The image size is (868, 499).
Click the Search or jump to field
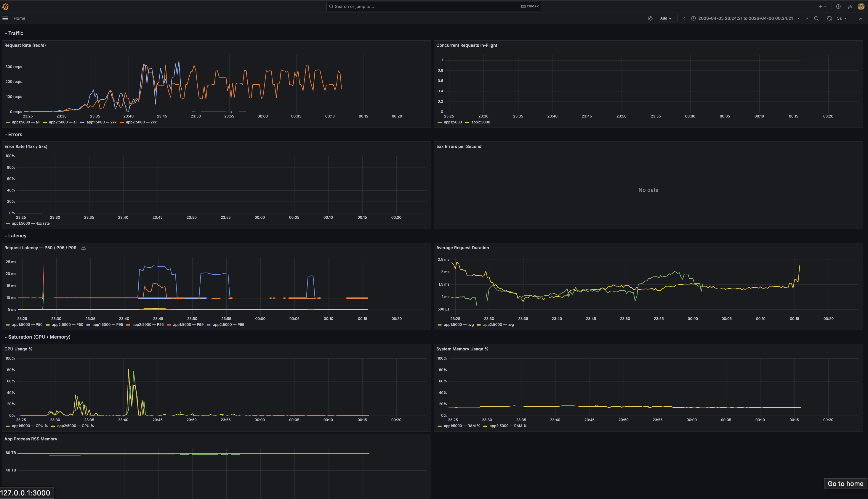pos(433,7)
